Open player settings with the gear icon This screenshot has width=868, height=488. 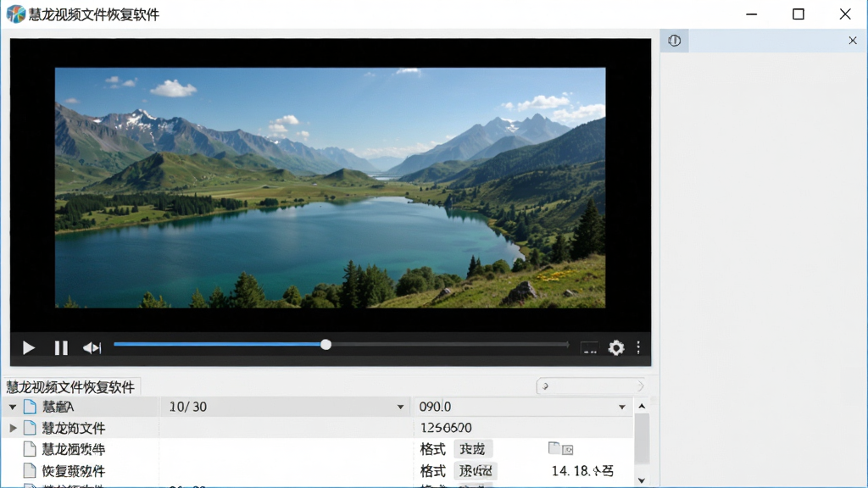coord(616,347)
